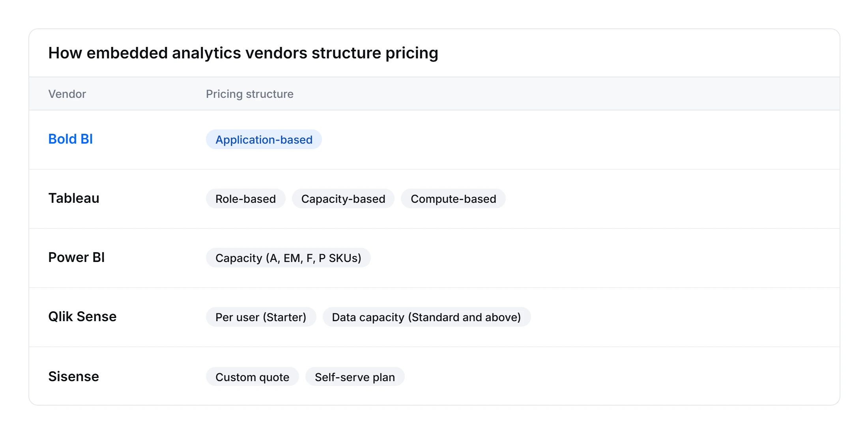The height and width of the screenshot is (434, 868).
Task: Select the Role-based pricing tag
Action: point(245,199)
